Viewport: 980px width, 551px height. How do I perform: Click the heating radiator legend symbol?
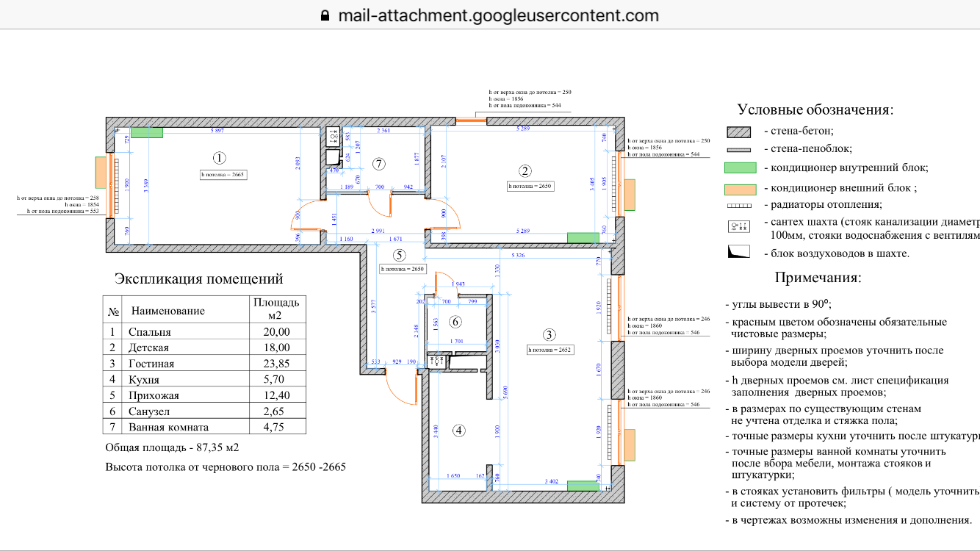(738, 206)
